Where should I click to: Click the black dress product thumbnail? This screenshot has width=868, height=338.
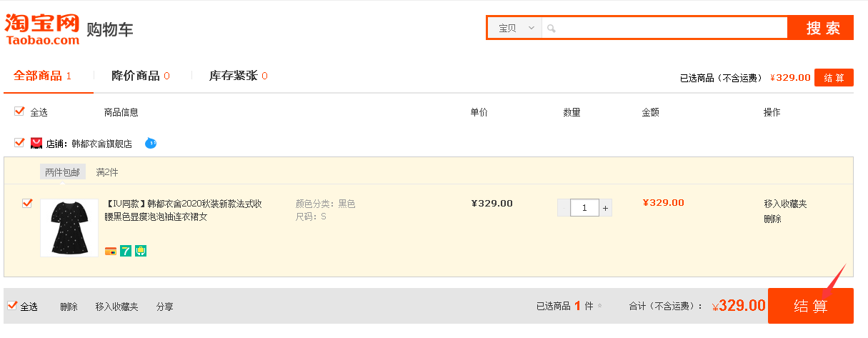point(69,228)
